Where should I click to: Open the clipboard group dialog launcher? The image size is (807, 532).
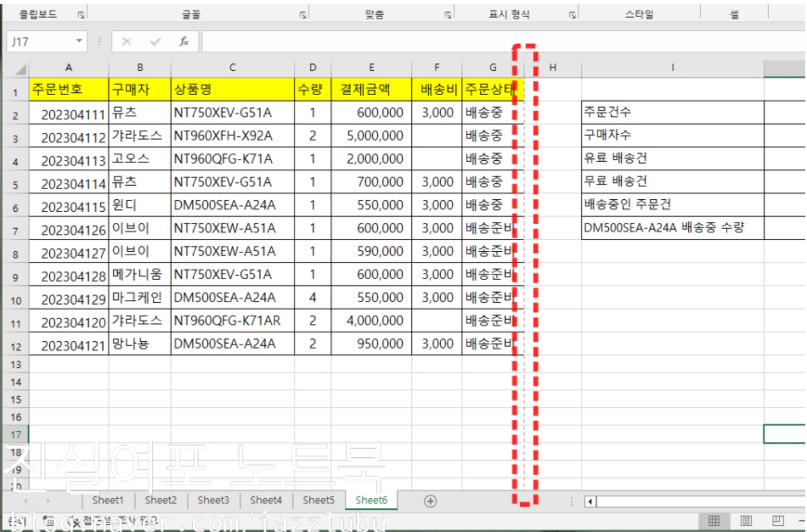pyautogui.click(x=81, y=15)
